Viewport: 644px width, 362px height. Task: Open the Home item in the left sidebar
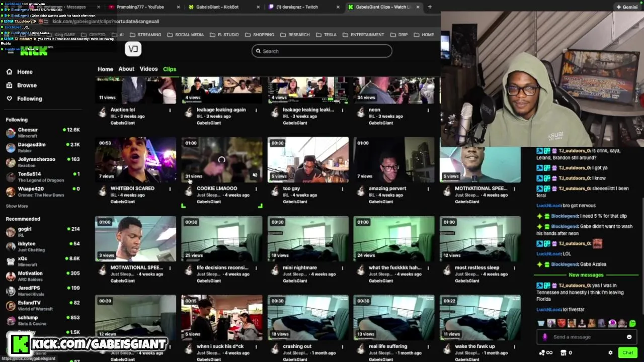pyautogui.click(x=19, y=72)
